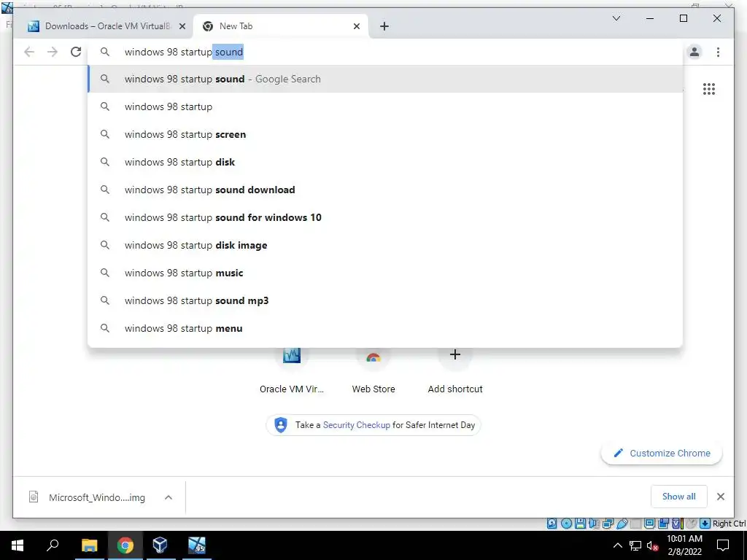
Task: Select the New Tab tab
Action: click(x=280, y=26)
